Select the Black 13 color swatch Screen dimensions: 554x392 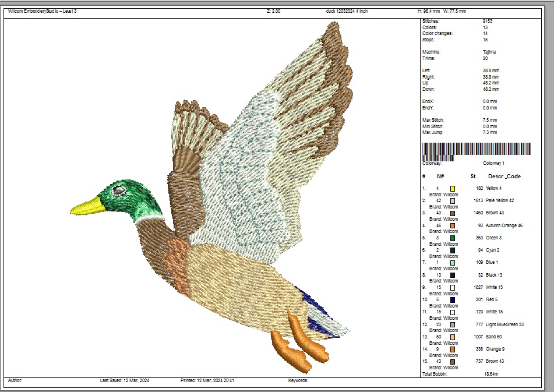tap(452, 275)
